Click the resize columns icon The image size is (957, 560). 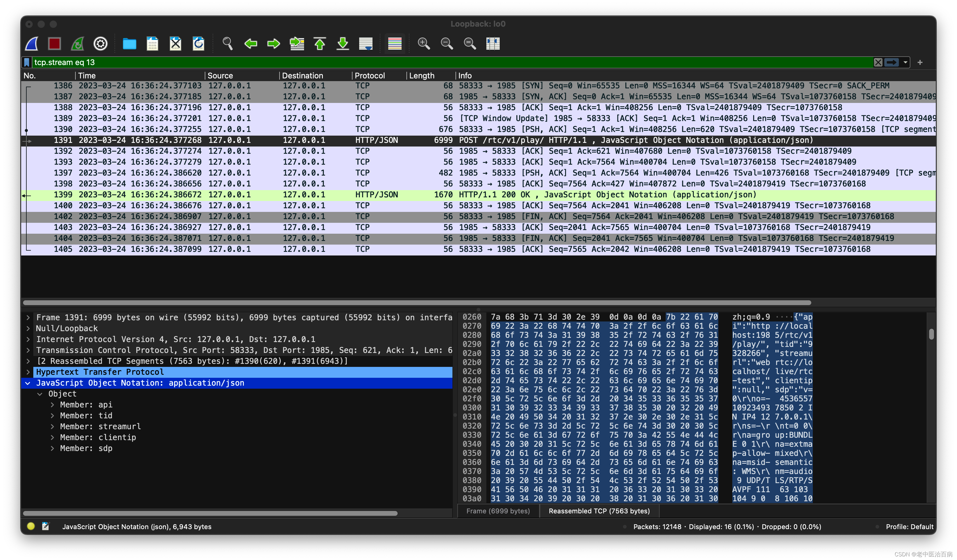point(492,44)
